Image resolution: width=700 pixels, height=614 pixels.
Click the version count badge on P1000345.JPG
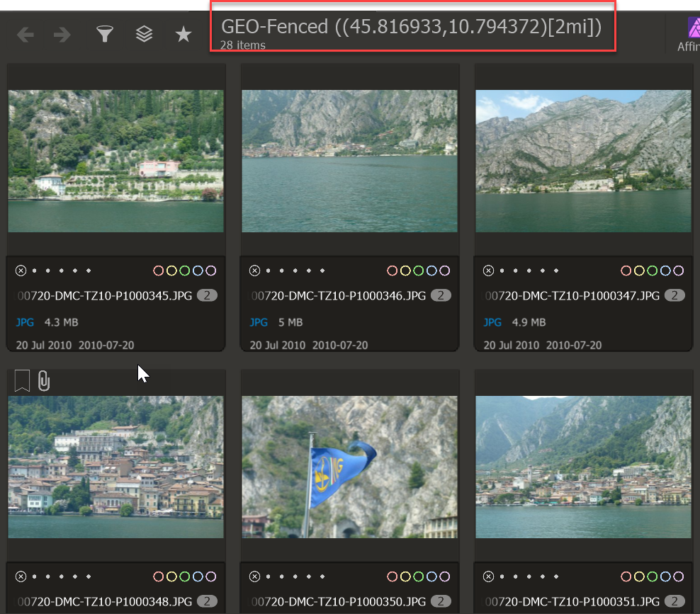[207, 295]
